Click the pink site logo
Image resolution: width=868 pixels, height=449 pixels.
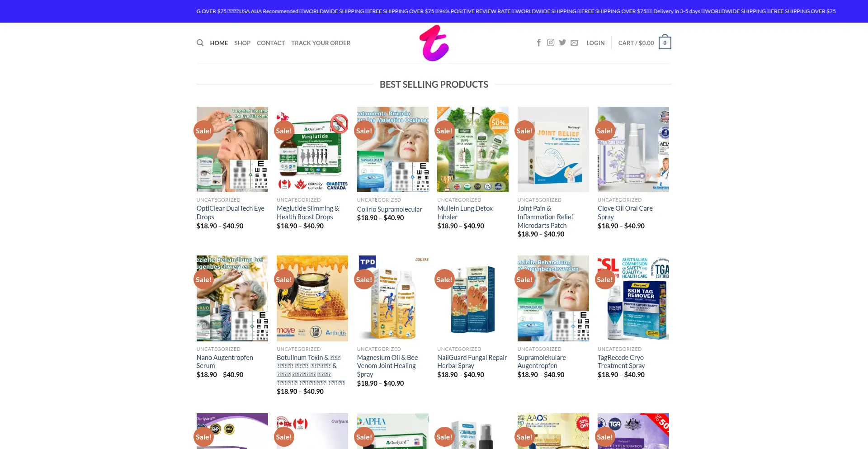434,43
